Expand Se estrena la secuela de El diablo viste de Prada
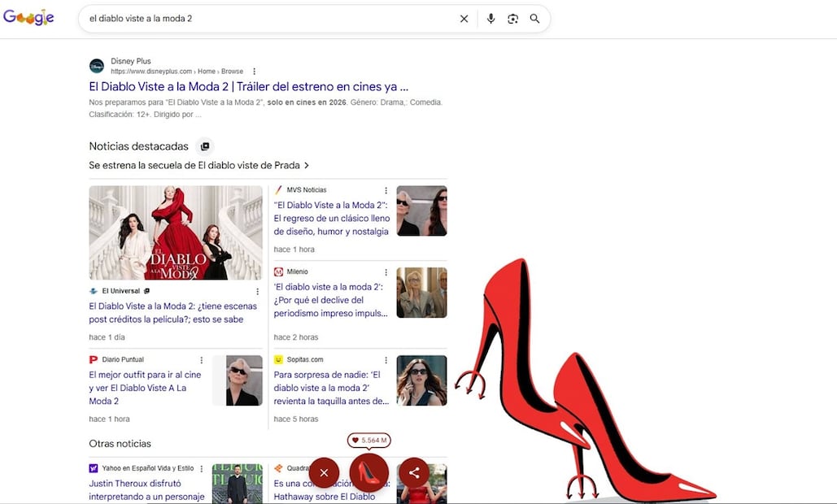The width and height of the screenshot is (837, 504). pos(199,165)
